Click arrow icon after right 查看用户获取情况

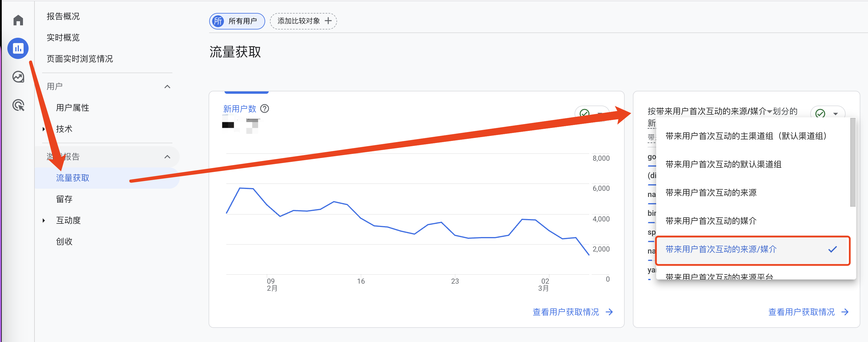coord(845,312)
